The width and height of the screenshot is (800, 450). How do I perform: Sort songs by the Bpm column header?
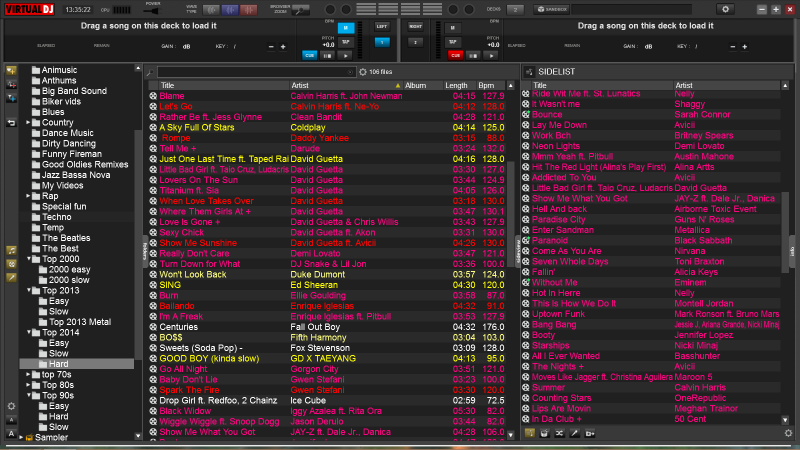click(x=491, y=85)
